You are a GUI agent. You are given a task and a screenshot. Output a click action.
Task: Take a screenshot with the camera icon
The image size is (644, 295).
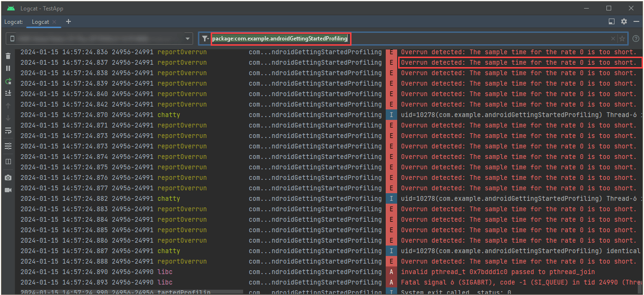[8, 177]
